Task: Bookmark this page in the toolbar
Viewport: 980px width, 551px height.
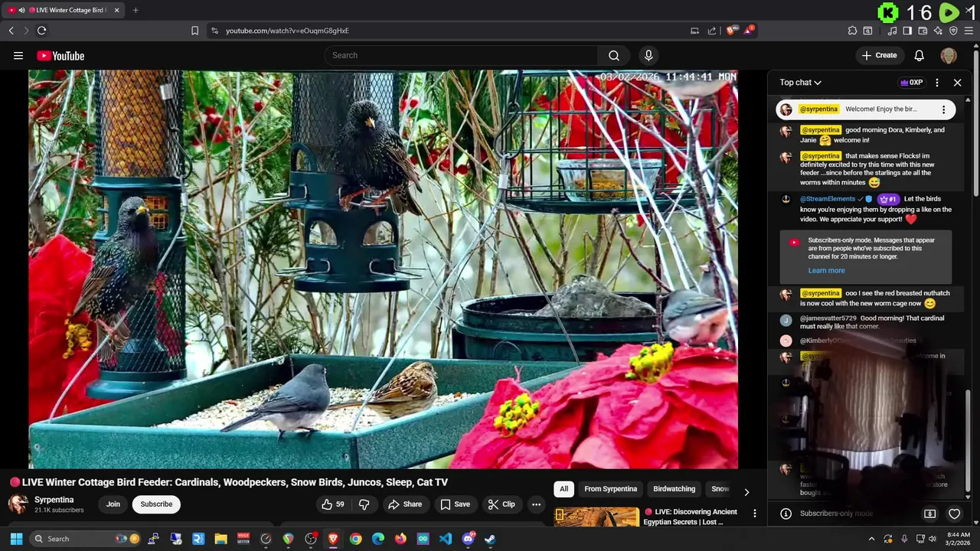Action: click(x=194, y=31)
